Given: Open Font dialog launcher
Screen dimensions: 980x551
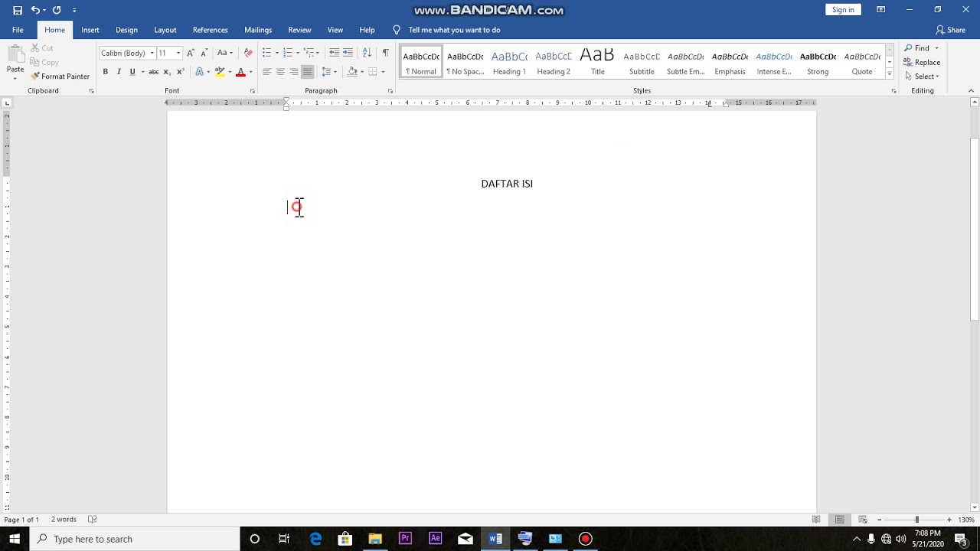Looking at the screenshot, I should coord(253,91).
